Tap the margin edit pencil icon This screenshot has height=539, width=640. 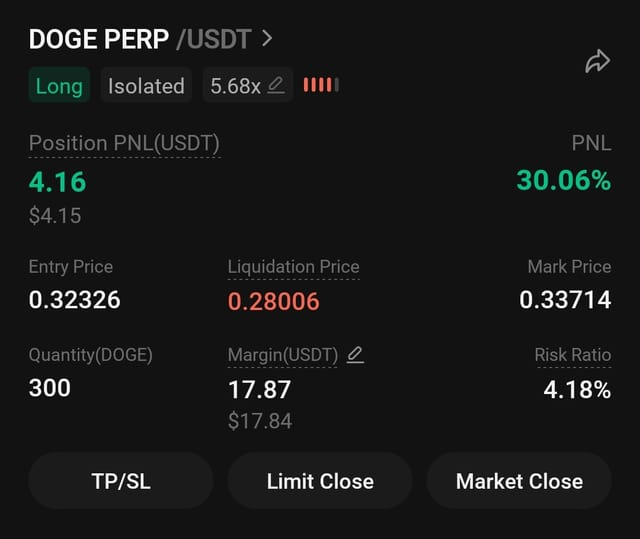[355, 354]
